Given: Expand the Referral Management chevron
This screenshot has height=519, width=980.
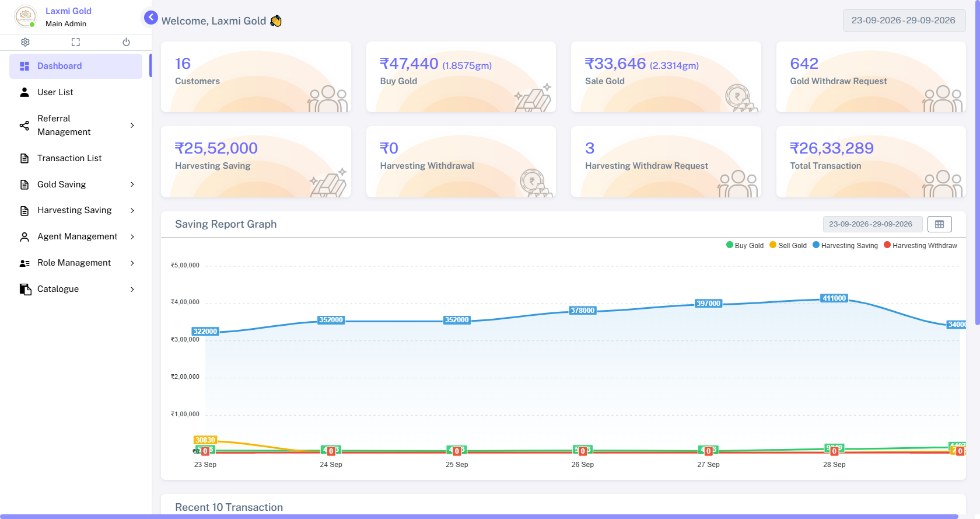Looking at the screenshot, I should click(132, 126).
